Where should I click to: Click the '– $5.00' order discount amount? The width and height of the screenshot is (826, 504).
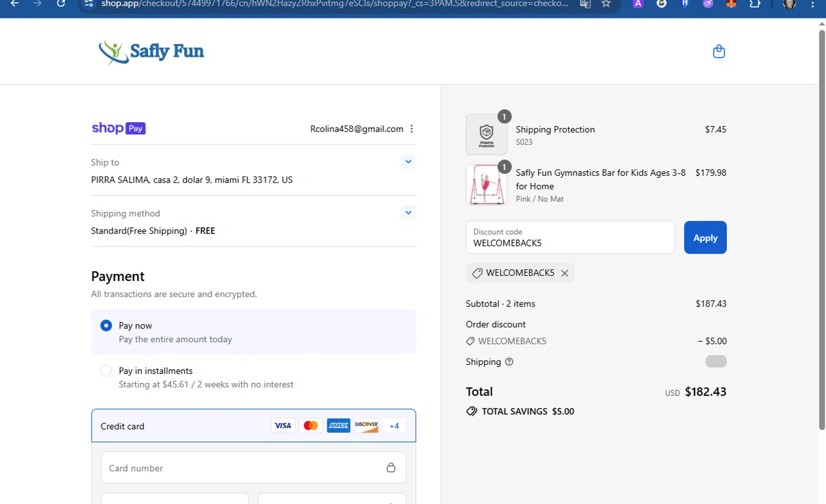(x=712, y=341)
